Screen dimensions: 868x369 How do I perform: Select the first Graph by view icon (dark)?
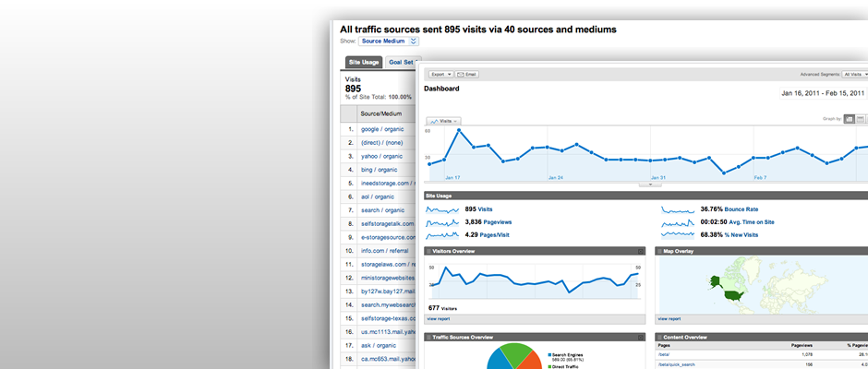pos(849,119)
